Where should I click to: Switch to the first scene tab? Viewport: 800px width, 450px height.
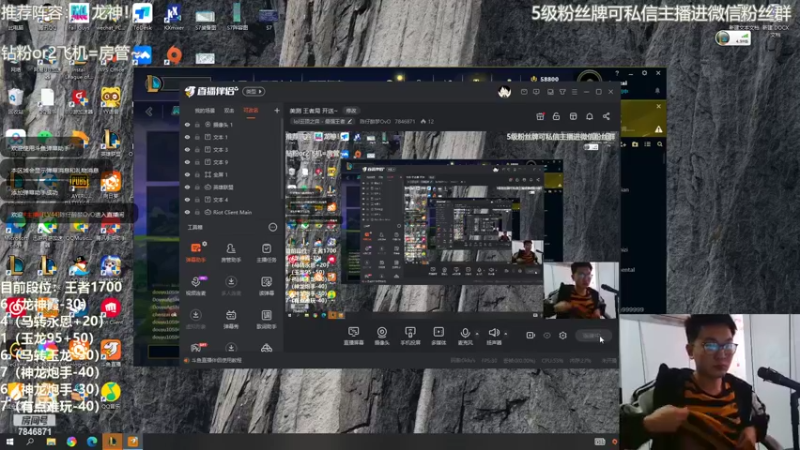pos(205,110)
